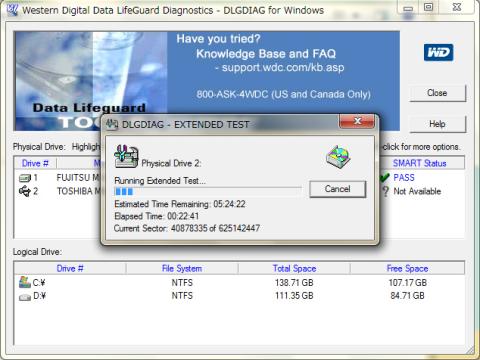Click the green checkmark SMART PASS icon
Viewport: 480px width, 360px height.
tap(385, 178)
